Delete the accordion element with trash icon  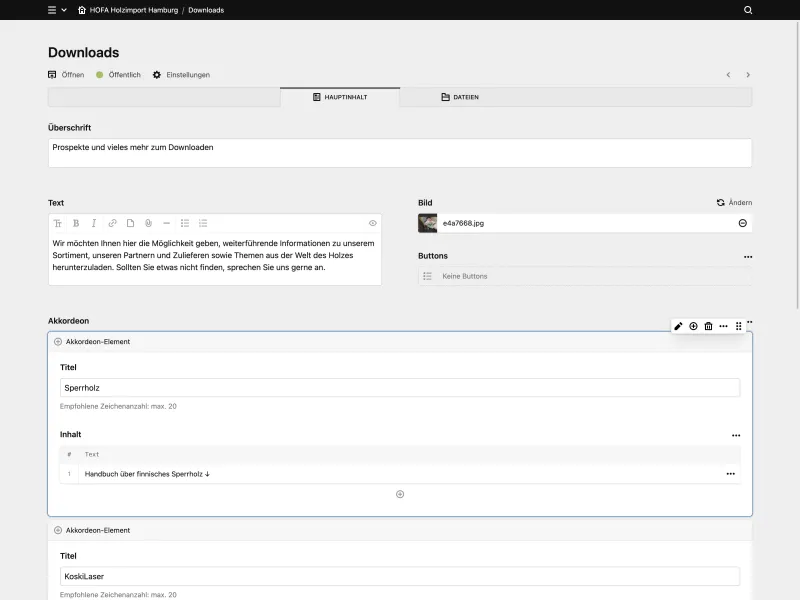(708, 325)
